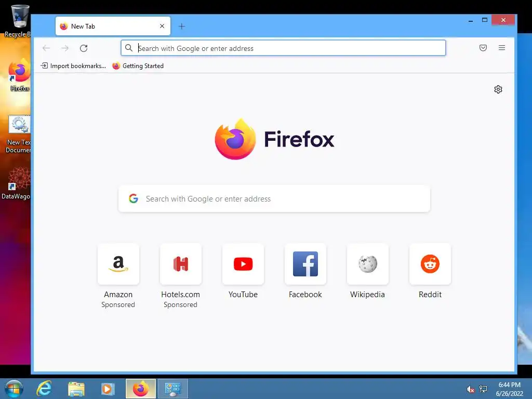The height and width of the screenshot is (399, 532).
Task: Focus the address bar field
Action: [283, 48]
